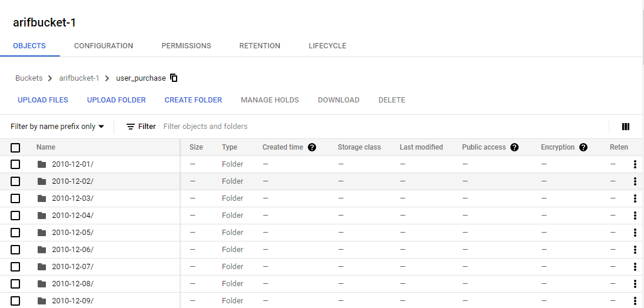Switch to the LIFECYCLE tab

tap(327, 45)
